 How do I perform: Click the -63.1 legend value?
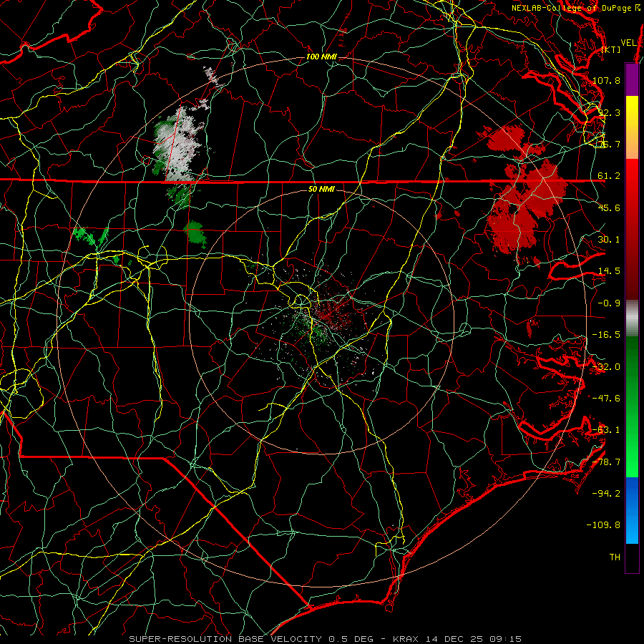tap(606, 430)
